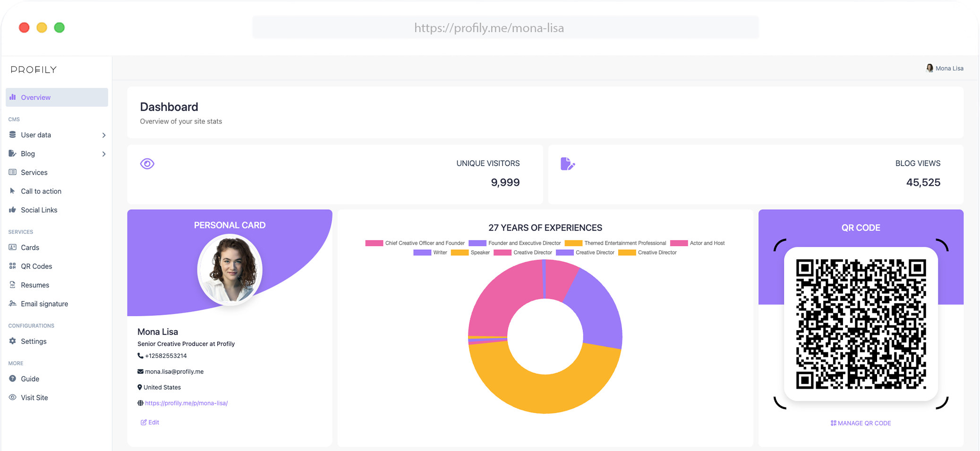Click the Services list icon
The width and height of the screenshot is (980, 451).
point(13,172)
